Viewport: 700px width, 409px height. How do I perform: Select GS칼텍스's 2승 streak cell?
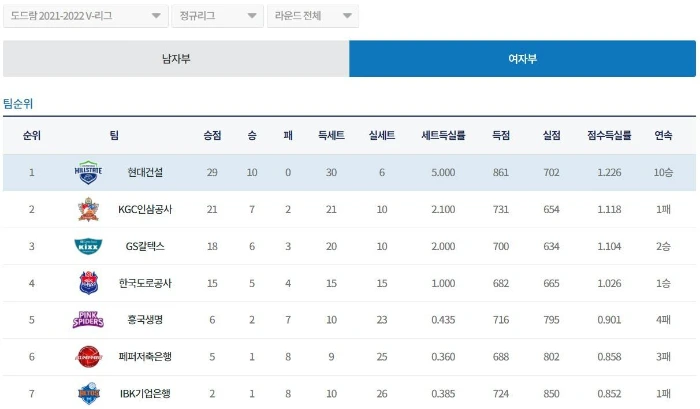coord(663,246)
